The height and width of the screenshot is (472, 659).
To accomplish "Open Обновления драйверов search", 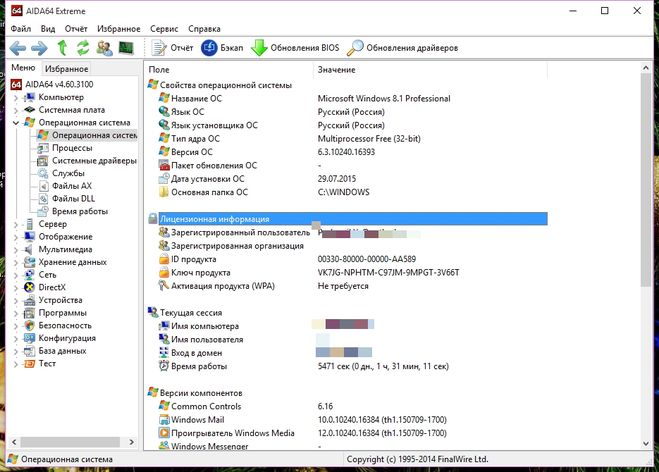I will coord(402,48).
